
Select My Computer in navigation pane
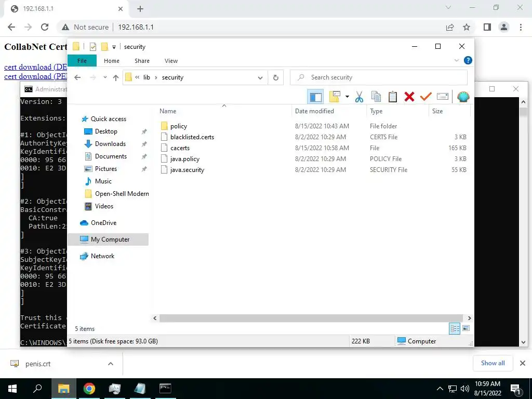[108, 240]
